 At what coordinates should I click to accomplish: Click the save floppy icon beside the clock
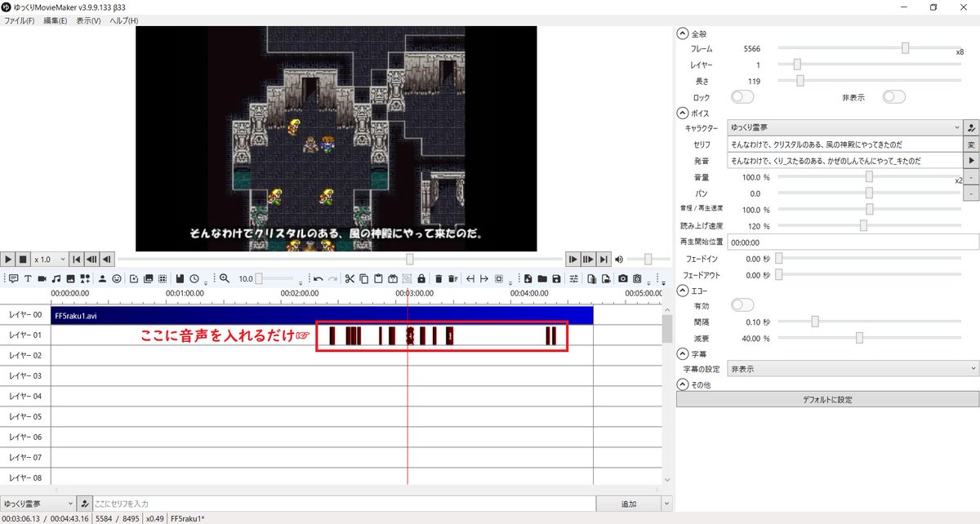coord(180,278)
